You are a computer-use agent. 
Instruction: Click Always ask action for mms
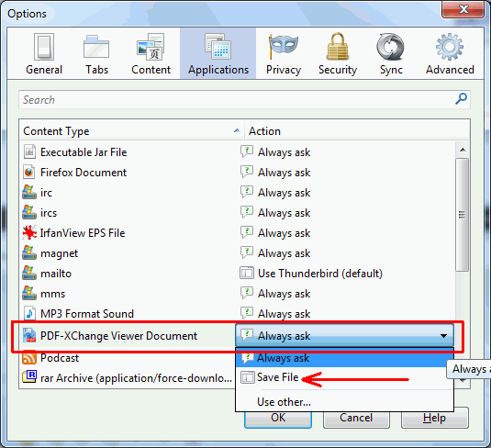[284, 294]
